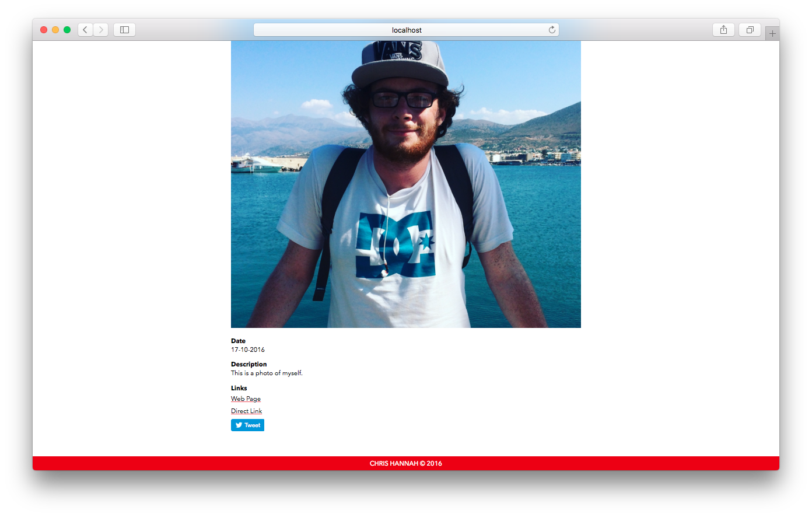Minimize the window with yellow button
This screenshot has width=812, height=517.
pyautogui.click(x=55, y=30)
